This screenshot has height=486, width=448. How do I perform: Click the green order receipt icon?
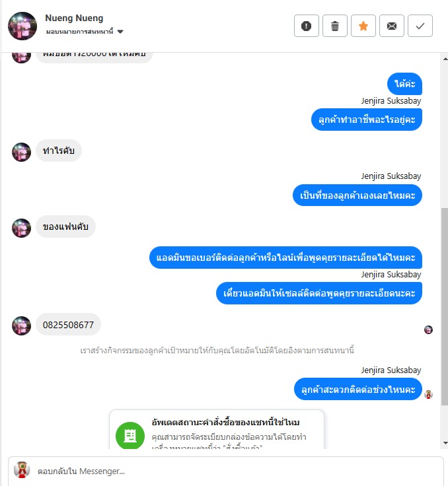point(130,435)
